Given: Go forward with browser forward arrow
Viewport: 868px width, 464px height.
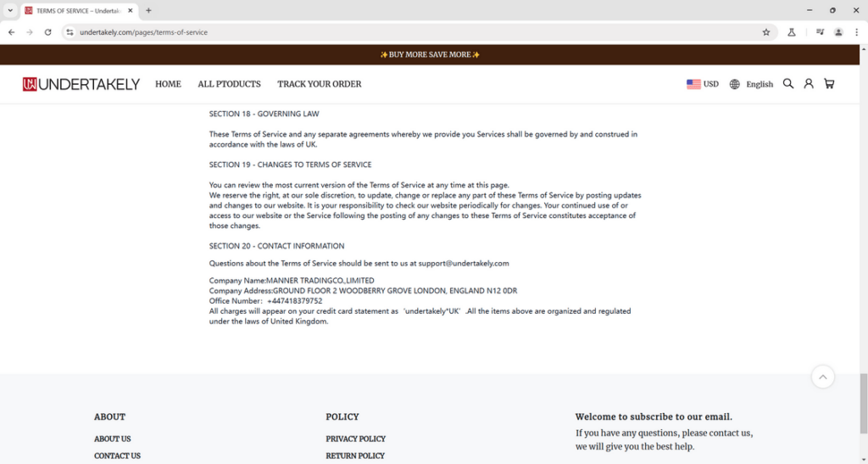Looking at the screenshot, I should [30, 32].
